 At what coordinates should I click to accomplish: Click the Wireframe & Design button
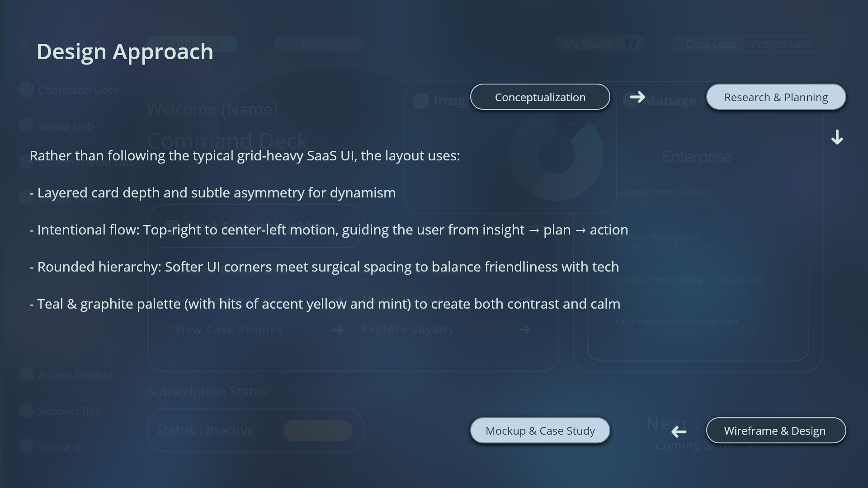pyautogui.click(x=776, y=431)
